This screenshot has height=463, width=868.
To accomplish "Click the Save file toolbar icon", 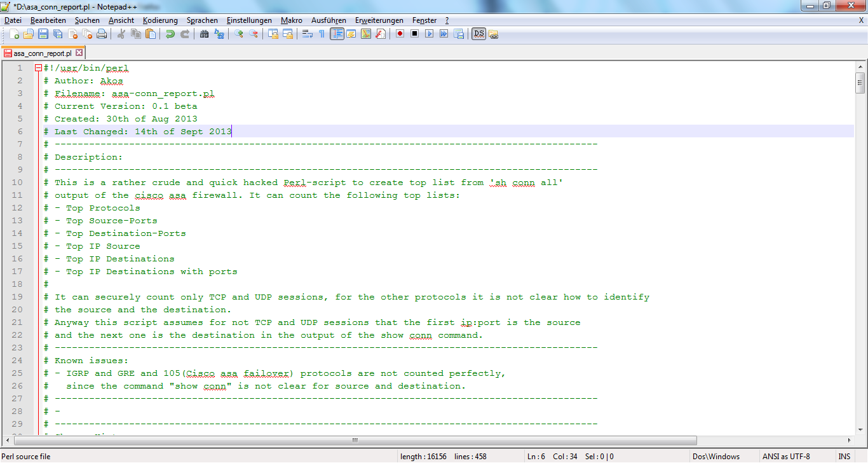I will point(43,34).
